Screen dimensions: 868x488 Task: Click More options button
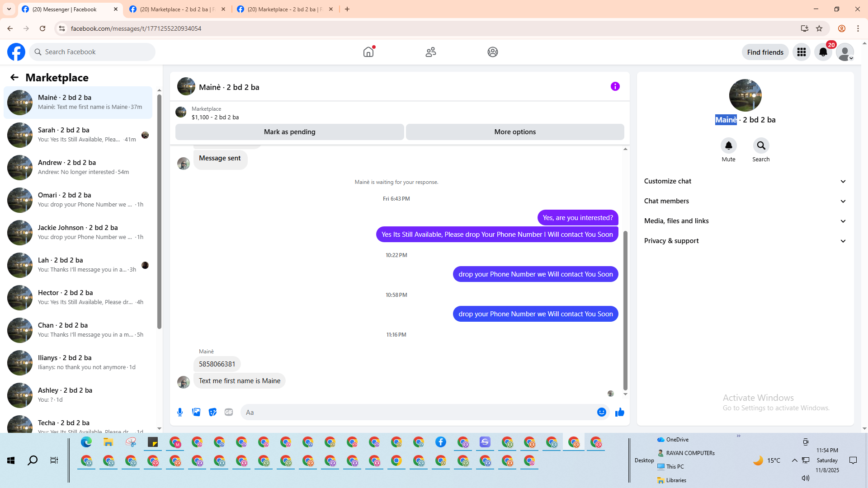(x=515, y=132)
